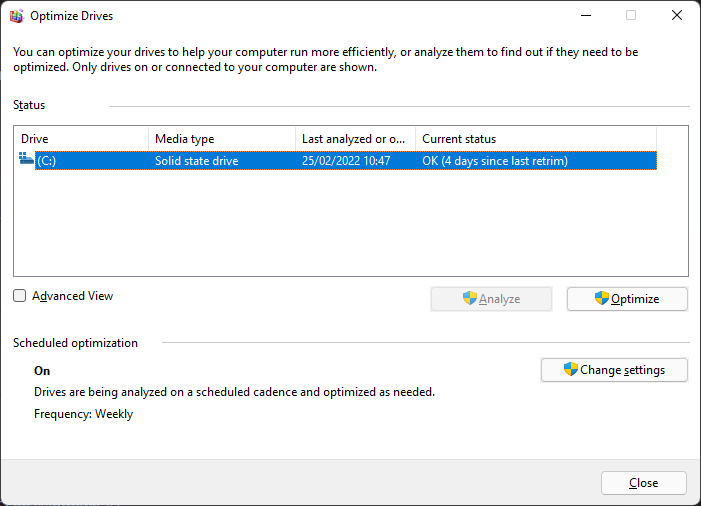This screenshot has height=506, width=701.
Task: Open Change settings for scheduled optimization
Action: click(615, 370)
